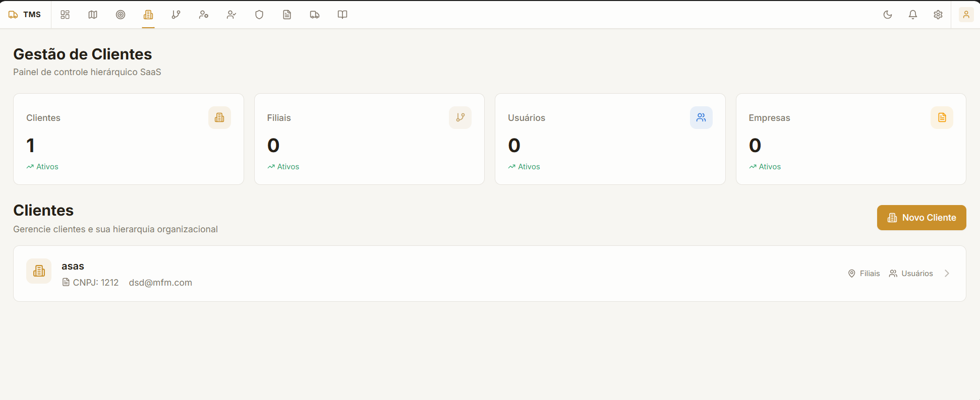This screenshot has height=400, width=980.
Task: Open the open-book navigation icon
Action: pyautogui.click(x=342, y=15)
